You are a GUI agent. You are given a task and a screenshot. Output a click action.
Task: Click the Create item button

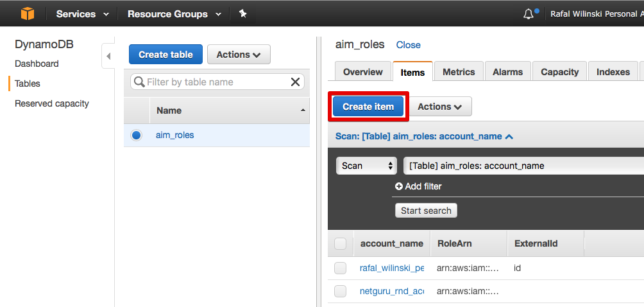coord(368,107)
